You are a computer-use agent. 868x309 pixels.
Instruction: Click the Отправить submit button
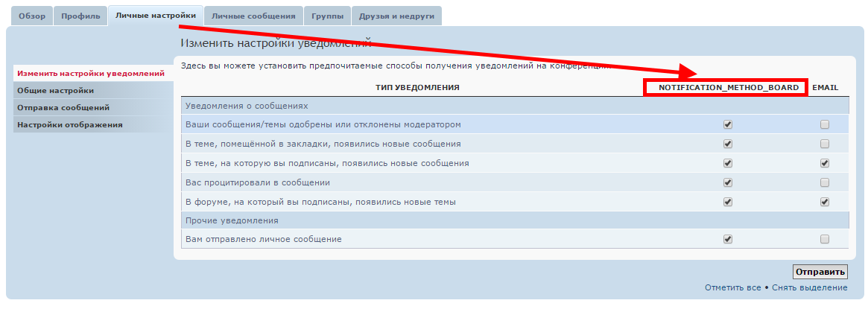point(820,272)
